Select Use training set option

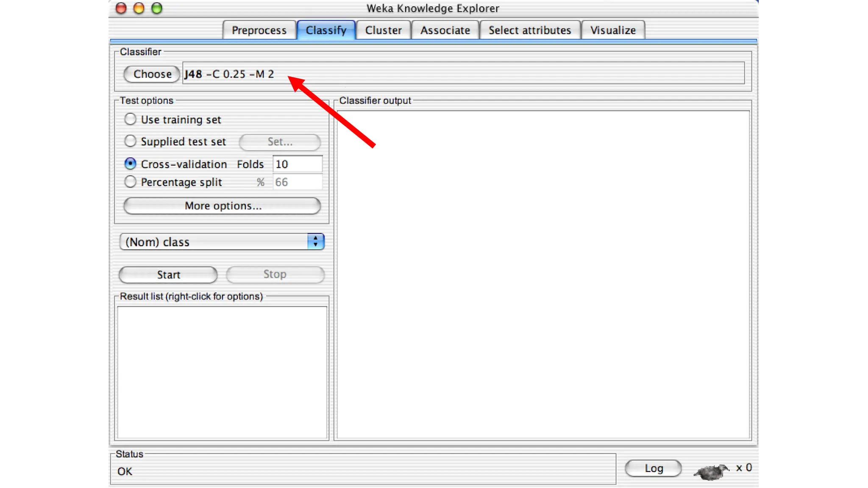131,119
